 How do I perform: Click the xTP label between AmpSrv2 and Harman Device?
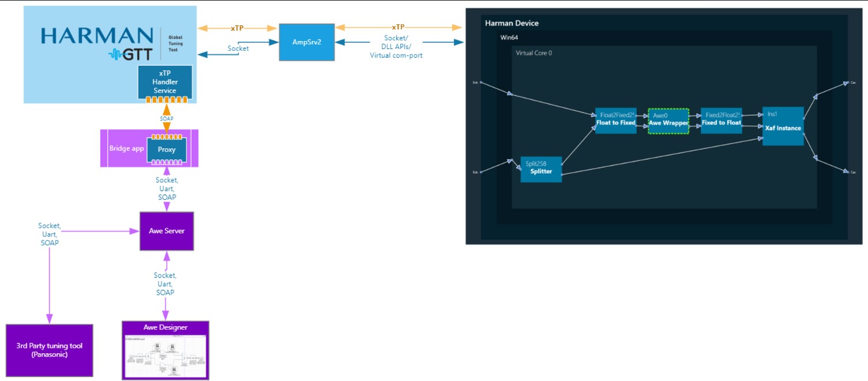pyautogui.click(x=398, y=27)
